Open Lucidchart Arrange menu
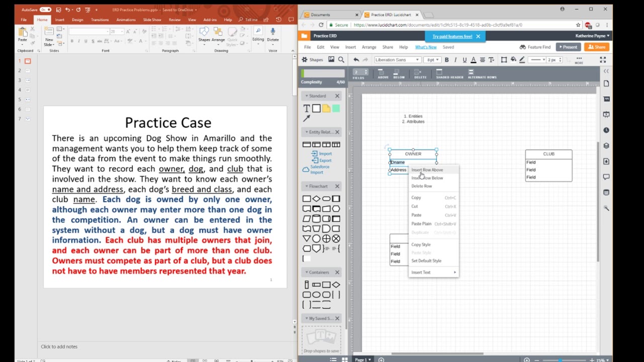Screen dimensions: 644x362 pyautogui.click(x=369, y=47)
